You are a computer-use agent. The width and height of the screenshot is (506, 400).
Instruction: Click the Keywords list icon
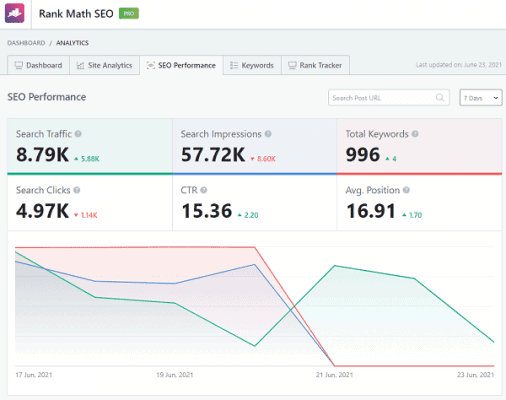click(x=234, y=65)
